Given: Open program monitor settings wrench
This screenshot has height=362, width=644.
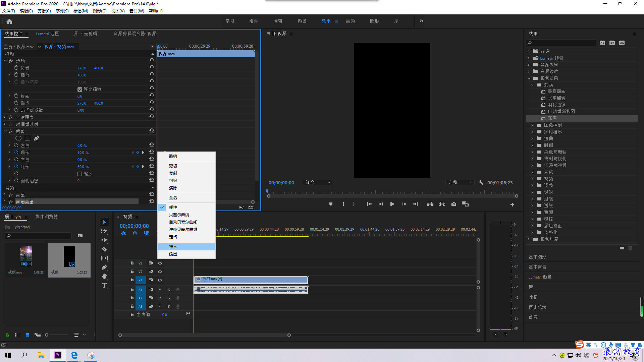Looking at the screenshot, I should tap(481, 183).
